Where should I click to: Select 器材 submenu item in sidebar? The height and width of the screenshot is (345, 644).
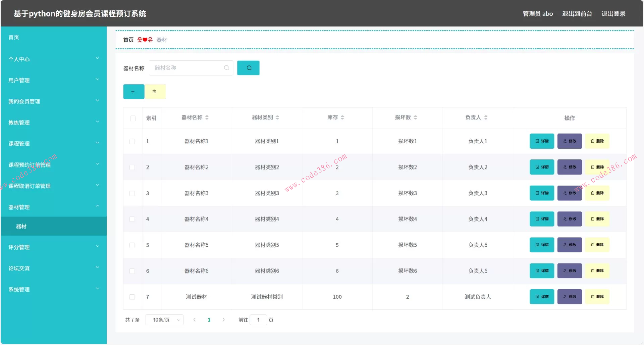[21, 226]
